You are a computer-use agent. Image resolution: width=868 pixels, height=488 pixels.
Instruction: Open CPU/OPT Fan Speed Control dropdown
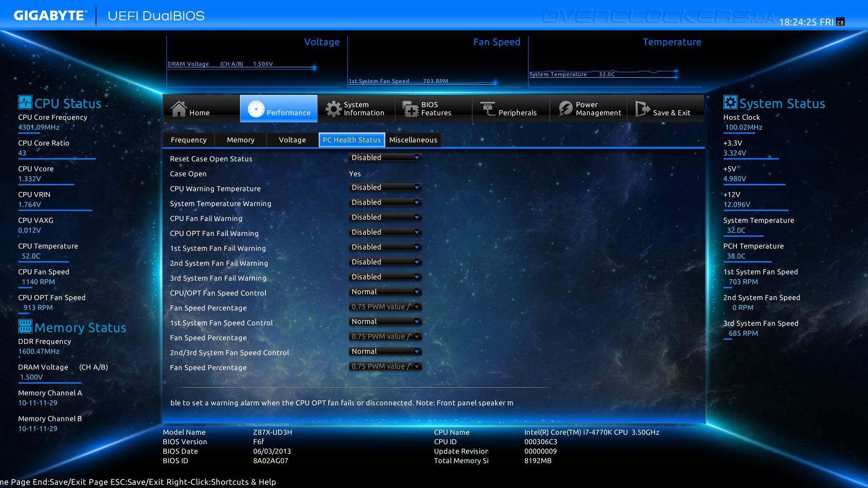tap(386, 292)
